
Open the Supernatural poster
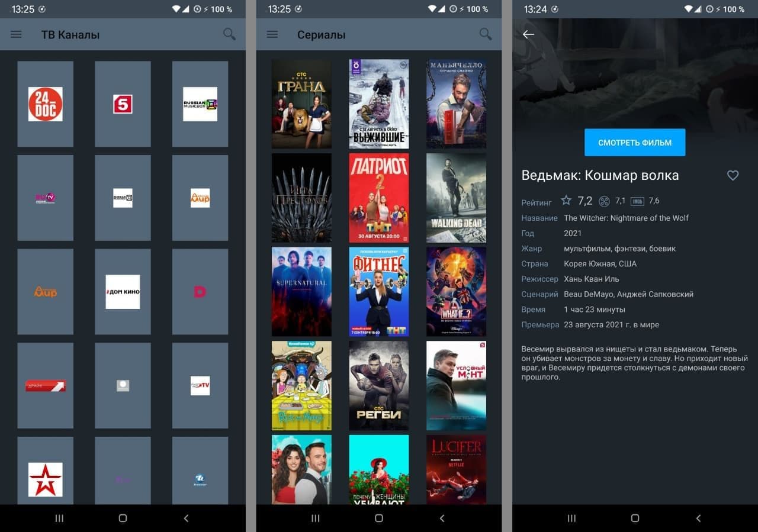pyautogui.click(x=301, y=292)
